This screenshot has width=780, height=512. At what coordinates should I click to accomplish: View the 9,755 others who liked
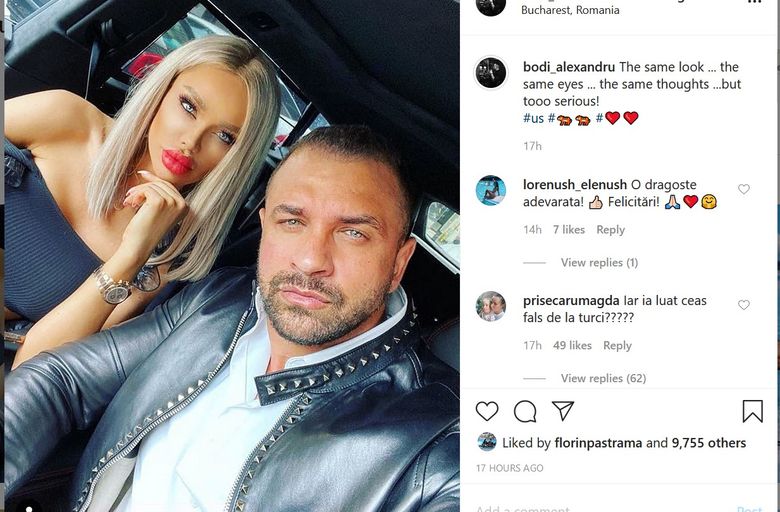(709, 443)
